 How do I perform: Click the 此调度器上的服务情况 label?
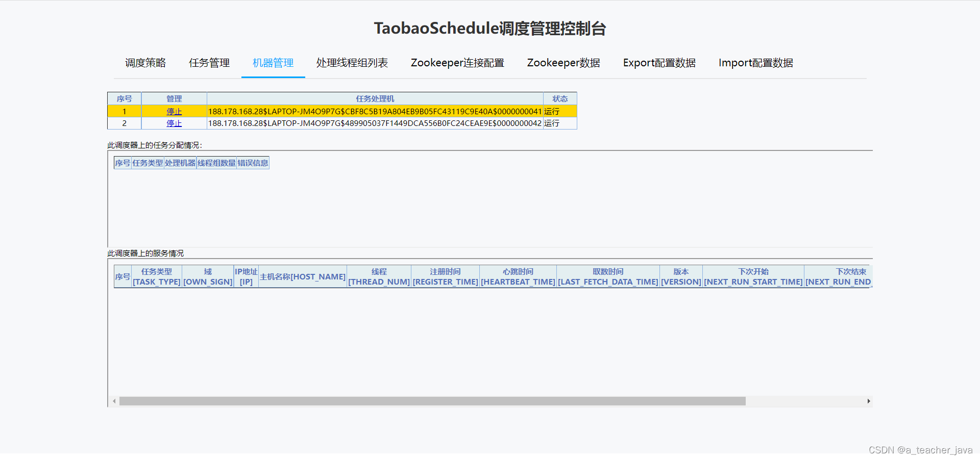tap(145, 253)
